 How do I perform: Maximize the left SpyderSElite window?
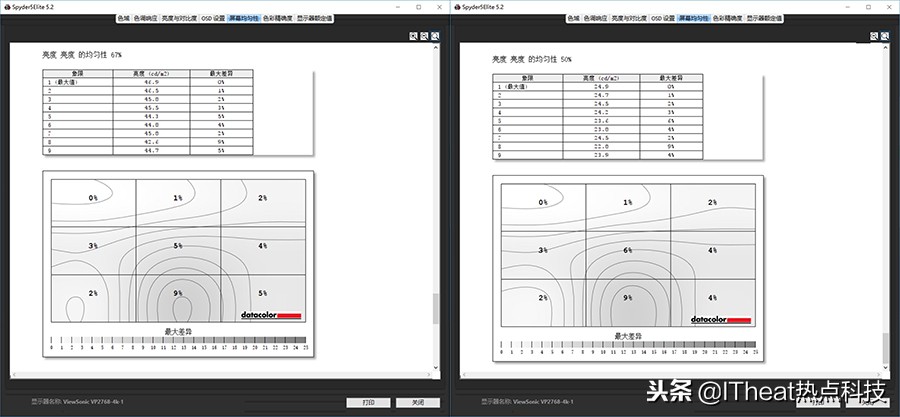[418, 7]
